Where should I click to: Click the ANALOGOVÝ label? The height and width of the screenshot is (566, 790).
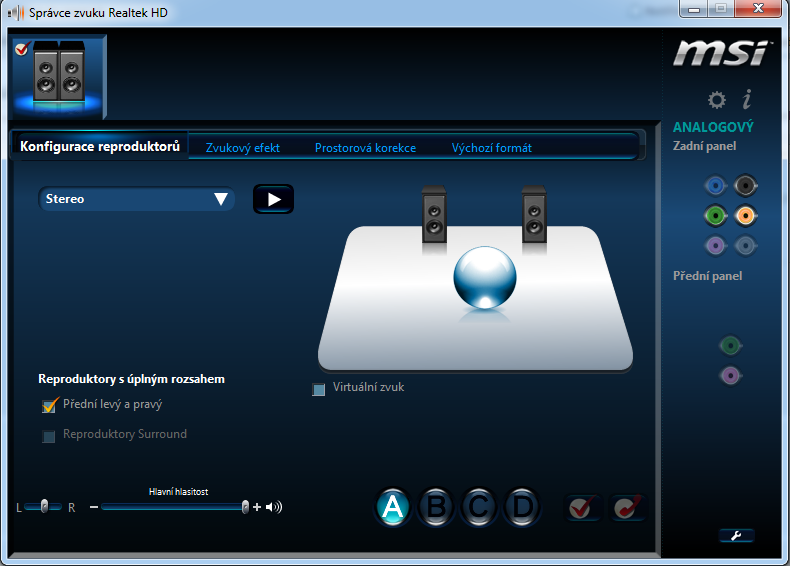coord(713,127)
